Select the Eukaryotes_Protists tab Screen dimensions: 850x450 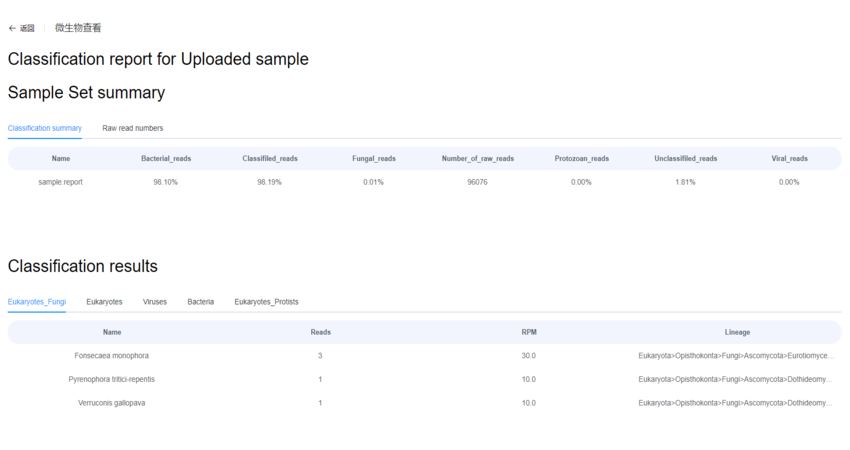pos(266,301)
